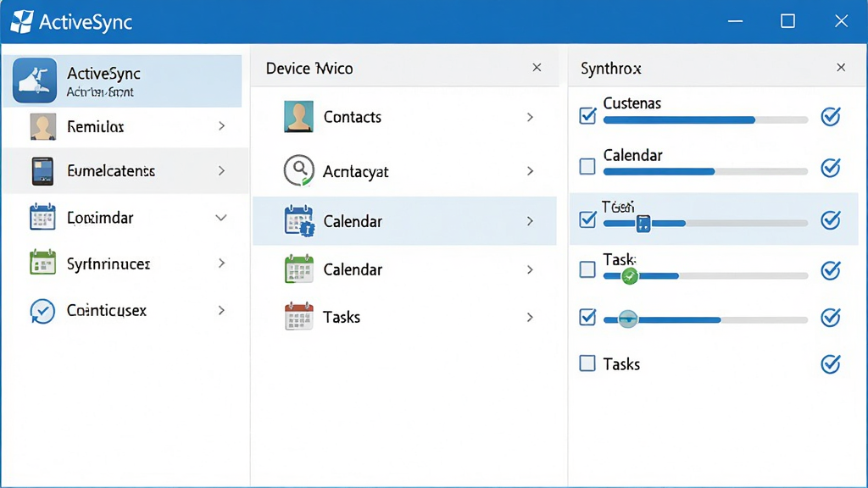Screen dimensions: 868x488
Task: Enable the Tasks checkbox at the bottom
Action: click(587, 363)
